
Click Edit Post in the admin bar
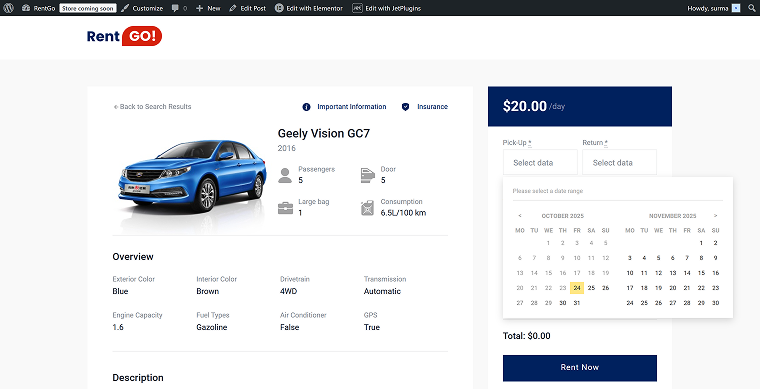(x=248, y=8)
